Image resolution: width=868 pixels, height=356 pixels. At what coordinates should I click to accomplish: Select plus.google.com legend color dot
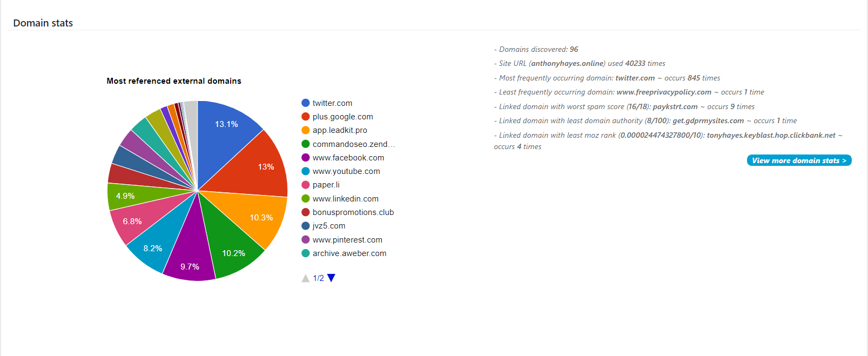pos(306,117)
